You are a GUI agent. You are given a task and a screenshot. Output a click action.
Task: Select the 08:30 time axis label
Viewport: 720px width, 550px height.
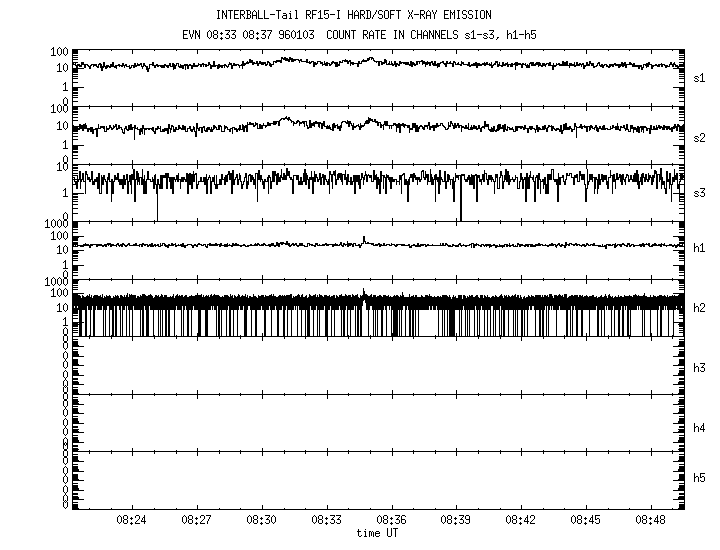click(x=261, y=521)
